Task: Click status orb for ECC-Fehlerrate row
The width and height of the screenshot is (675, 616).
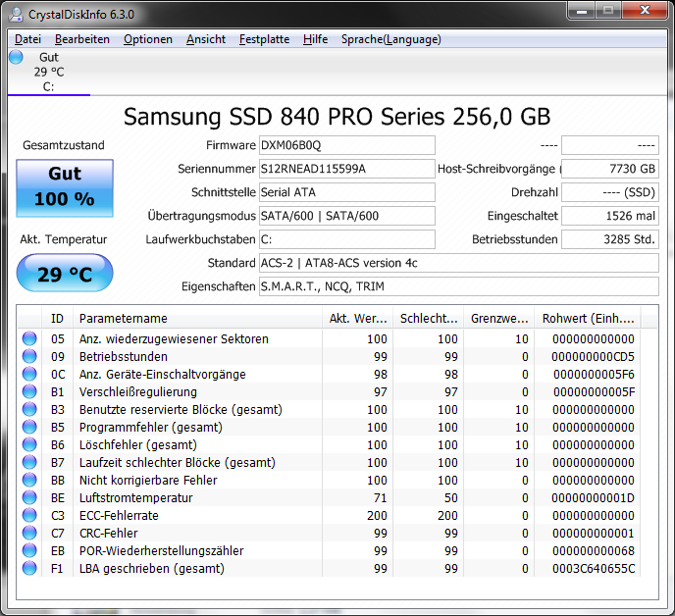Action: coord(29,515)
